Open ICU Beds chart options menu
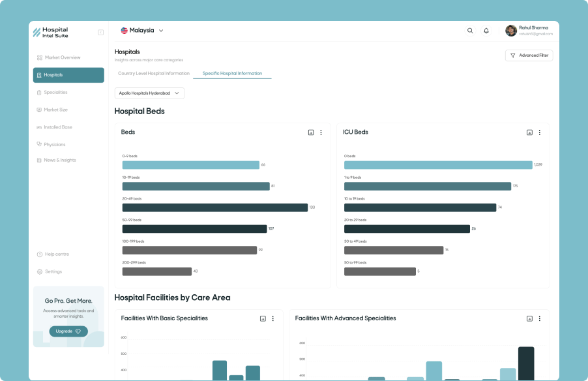The width and height of the screenshot is (588, 381). (539, 132)
